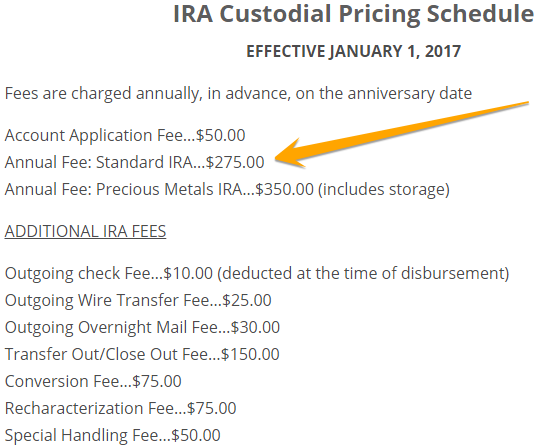Viewport: 539px width, 448px height.
Task: Select the Precious Metals IRA annual fee line
Action: pyautogui.click(x=227, y=189)
